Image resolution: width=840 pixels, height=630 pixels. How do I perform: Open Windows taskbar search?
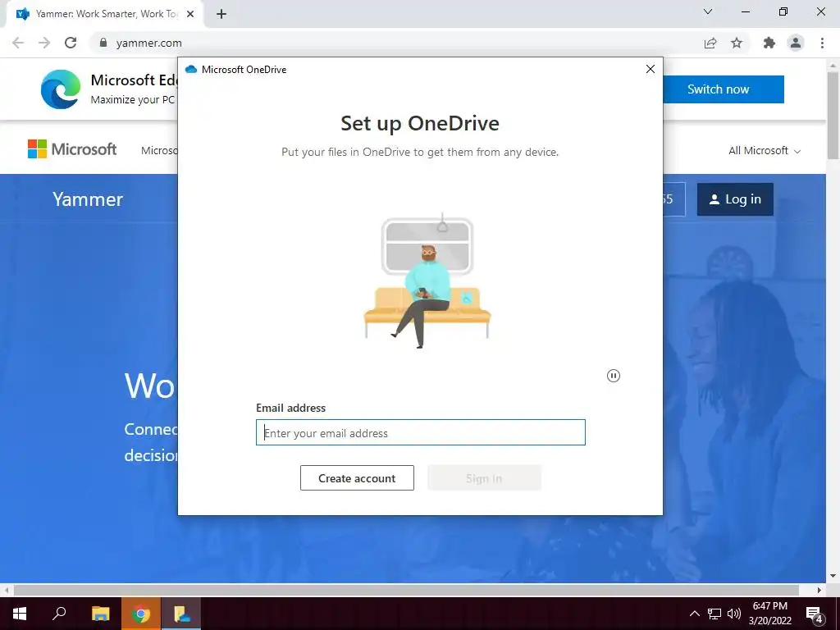coord(59,614)
